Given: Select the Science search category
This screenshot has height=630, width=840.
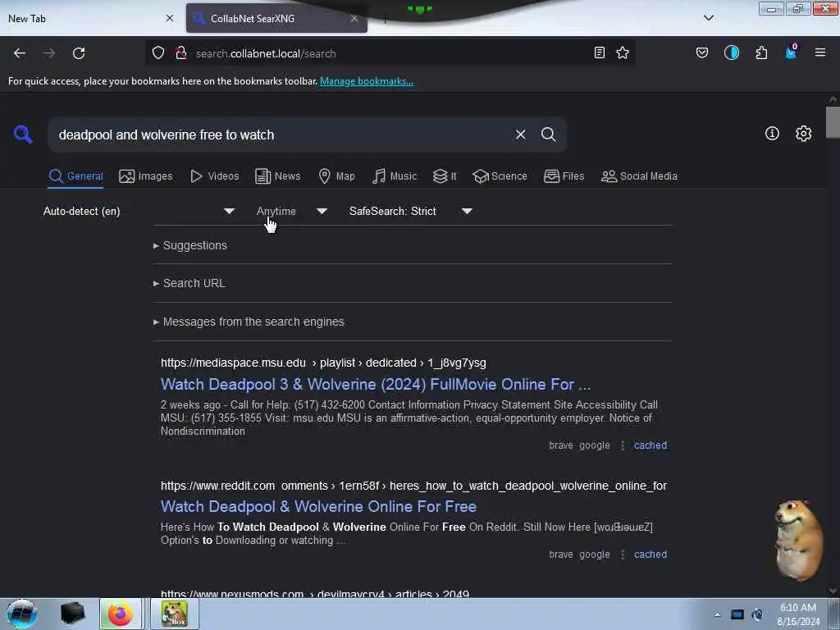Looking at the screenshot, I should pos(500,176).
